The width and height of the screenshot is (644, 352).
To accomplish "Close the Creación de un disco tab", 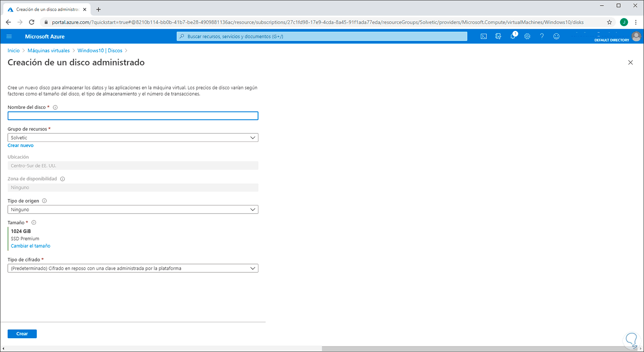I will (x=85, y=9).
